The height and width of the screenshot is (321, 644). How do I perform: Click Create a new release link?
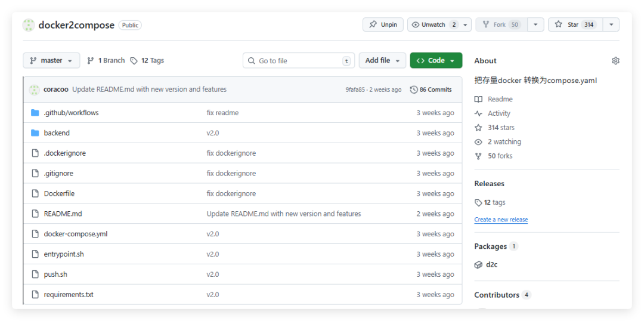tap(501, 220)
